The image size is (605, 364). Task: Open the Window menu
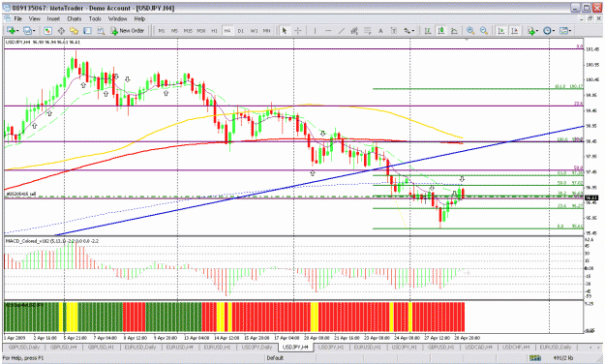click(x=117, y=18)
